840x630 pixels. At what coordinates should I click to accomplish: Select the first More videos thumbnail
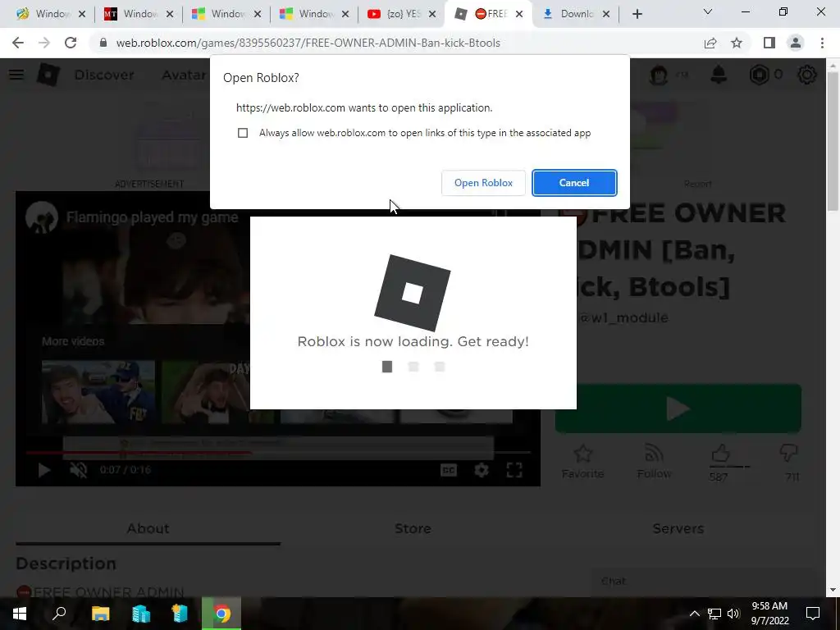point(98,391)
